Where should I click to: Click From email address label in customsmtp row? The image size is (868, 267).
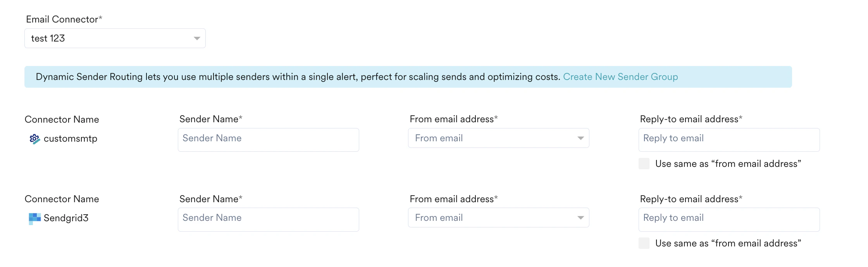(x=453, y=119)
